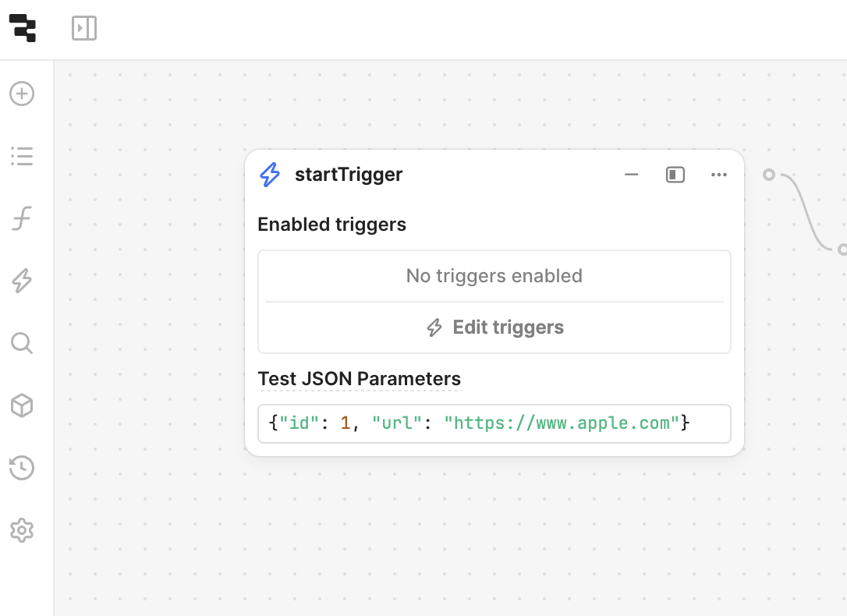
Task: Collapse the startTrigger block with minus icon
Action: point(632,175)
